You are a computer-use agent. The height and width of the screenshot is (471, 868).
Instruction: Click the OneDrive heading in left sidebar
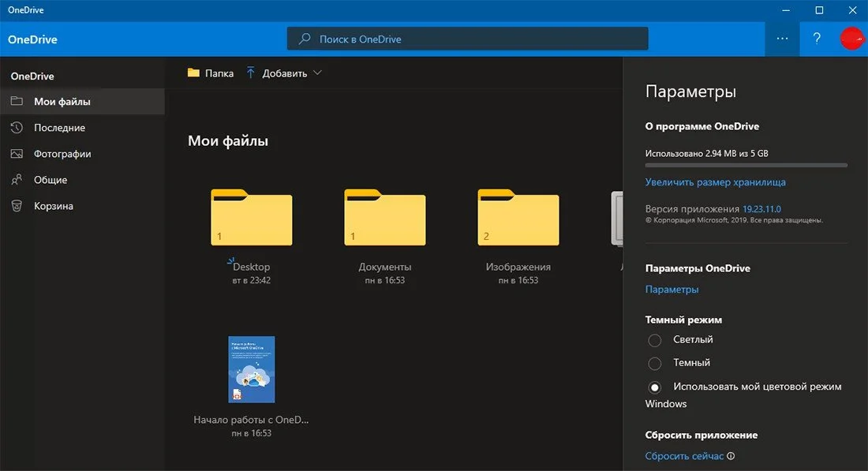click(32, 77)
